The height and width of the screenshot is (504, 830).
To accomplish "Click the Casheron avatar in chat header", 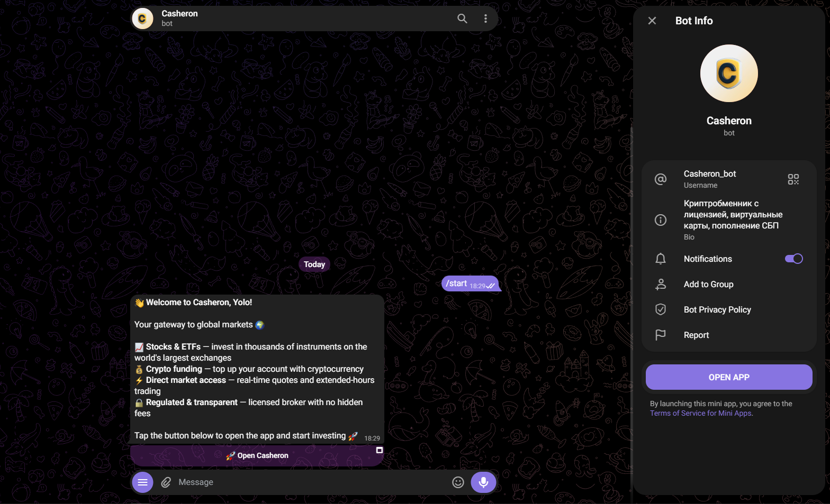I will [x=142, y=19].
